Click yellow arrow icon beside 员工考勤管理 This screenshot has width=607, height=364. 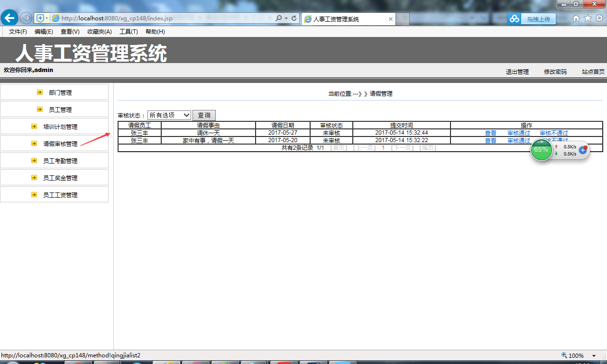tap(34, 161)
